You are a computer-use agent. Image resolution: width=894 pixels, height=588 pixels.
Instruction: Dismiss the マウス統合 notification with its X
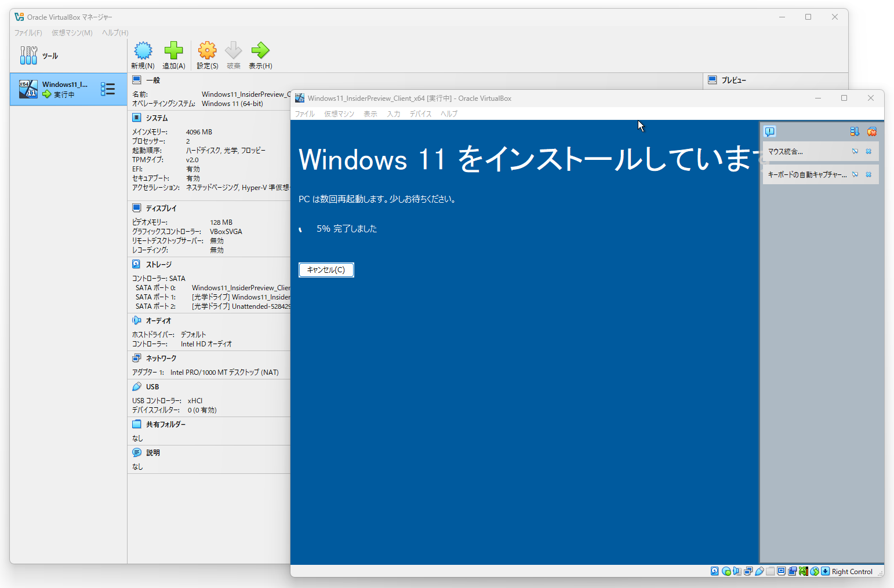(868, 151)
